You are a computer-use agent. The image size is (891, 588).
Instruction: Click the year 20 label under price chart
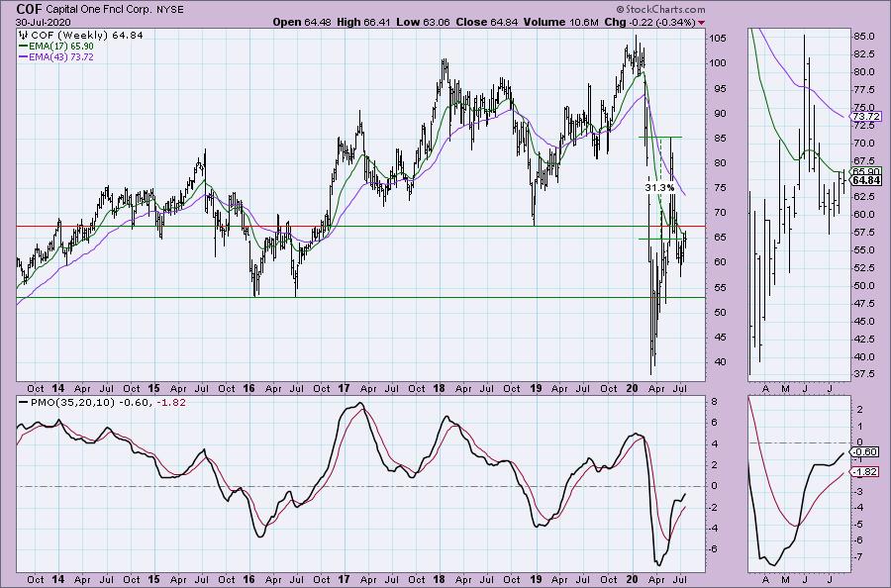pyautogui.click(x=632, y=389)
